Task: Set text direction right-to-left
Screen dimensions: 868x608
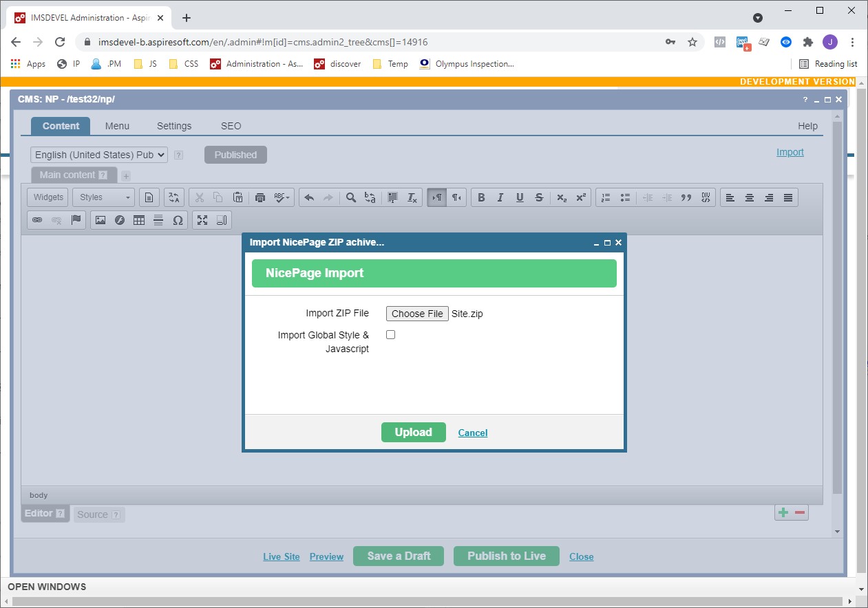Action: [456, 198]
